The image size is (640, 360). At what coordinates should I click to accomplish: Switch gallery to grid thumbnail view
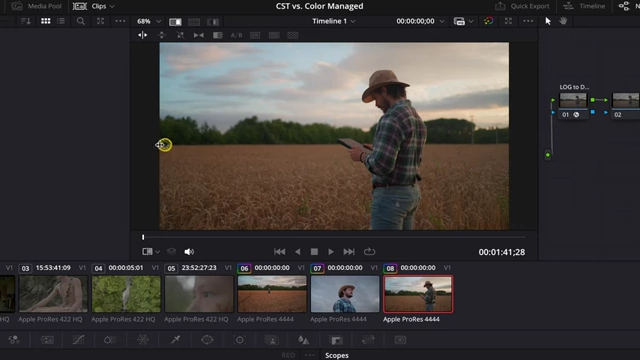[46, 21]
